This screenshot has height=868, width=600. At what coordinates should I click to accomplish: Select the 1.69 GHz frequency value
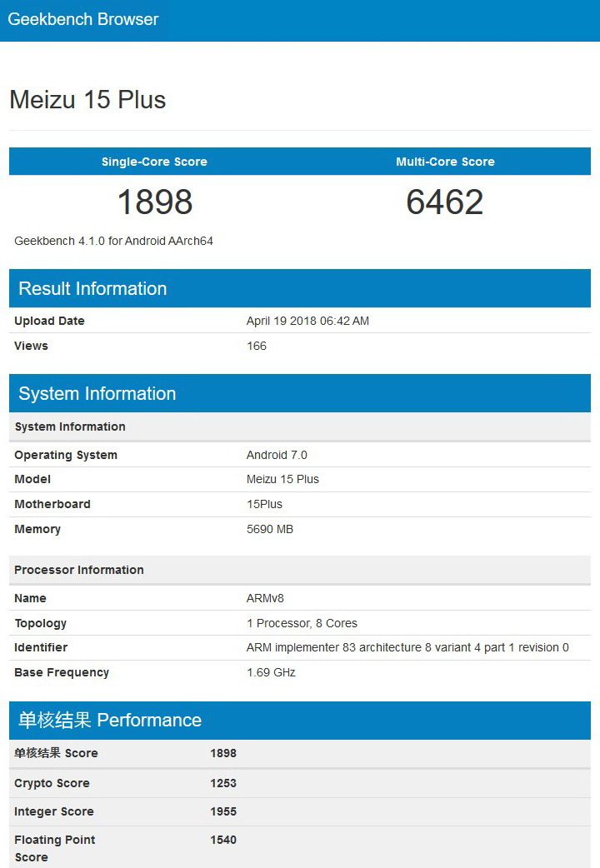coord(271,672)
